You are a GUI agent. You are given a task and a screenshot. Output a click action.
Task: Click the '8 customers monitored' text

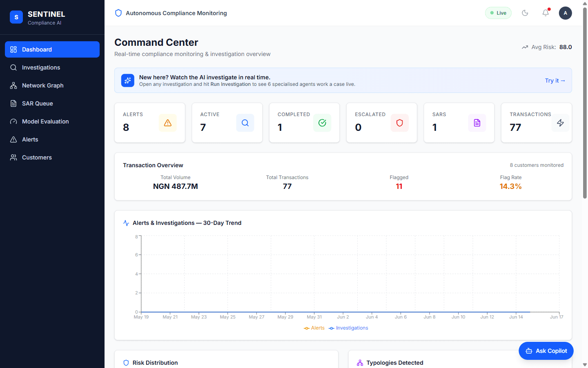pos(537,165)
